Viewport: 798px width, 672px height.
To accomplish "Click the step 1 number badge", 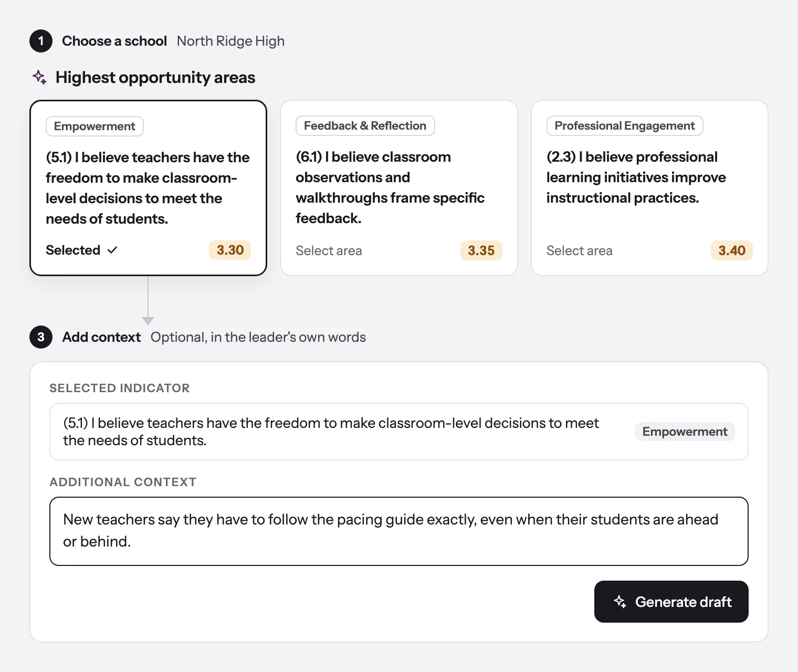I will [x=41, y=41].
